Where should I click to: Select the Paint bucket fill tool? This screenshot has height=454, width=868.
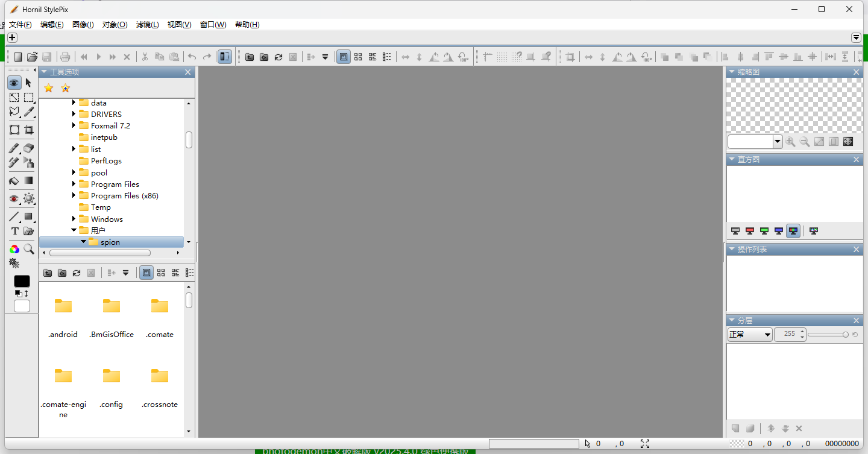tap(14, 180)
